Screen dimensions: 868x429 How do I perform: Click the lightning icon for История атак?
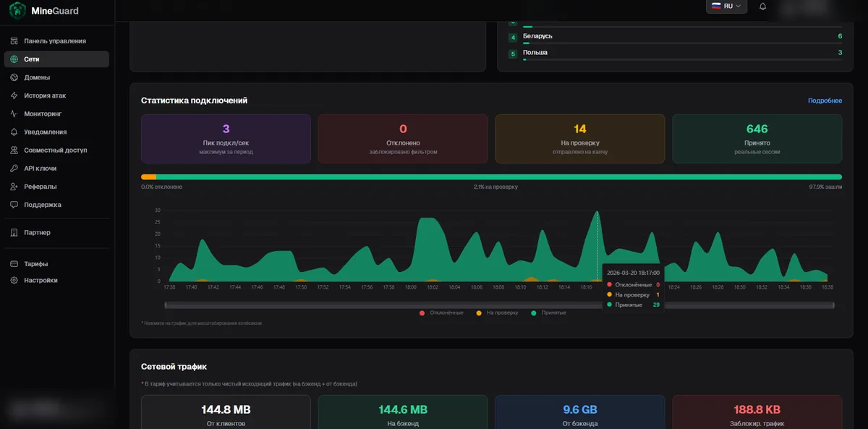[14, 95]
